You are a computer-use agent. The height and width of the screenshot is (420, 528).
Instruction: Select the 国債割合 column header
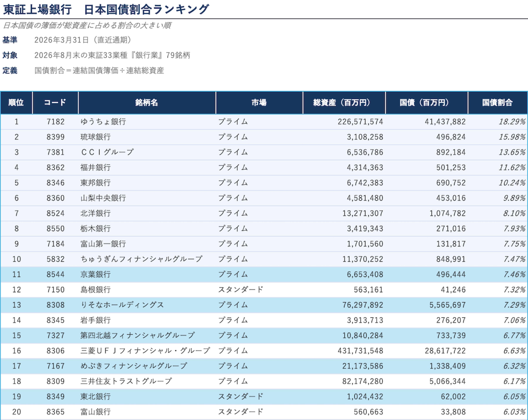[498, 103]
